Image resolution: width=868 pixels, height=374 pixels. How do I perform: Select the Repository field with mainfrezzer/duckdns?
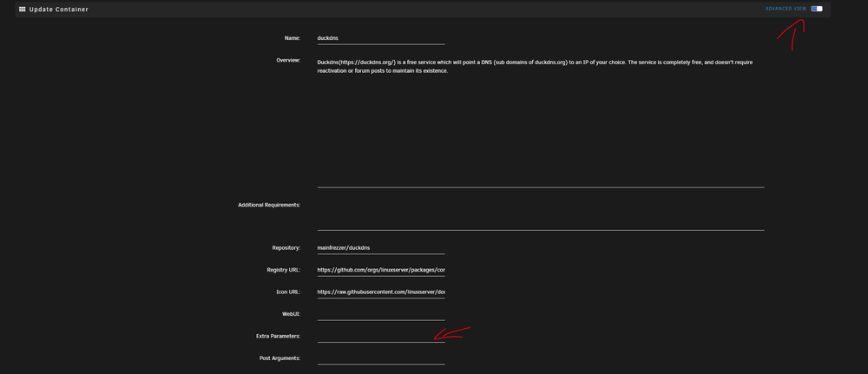[381, 248]
